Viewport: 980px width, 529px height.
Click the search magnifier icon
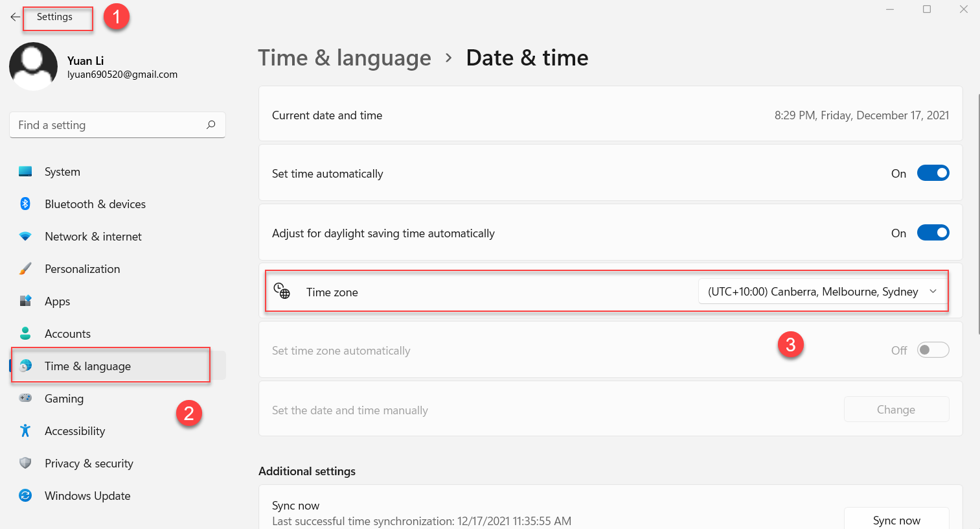pyautogui.click(x=211, y=125)
